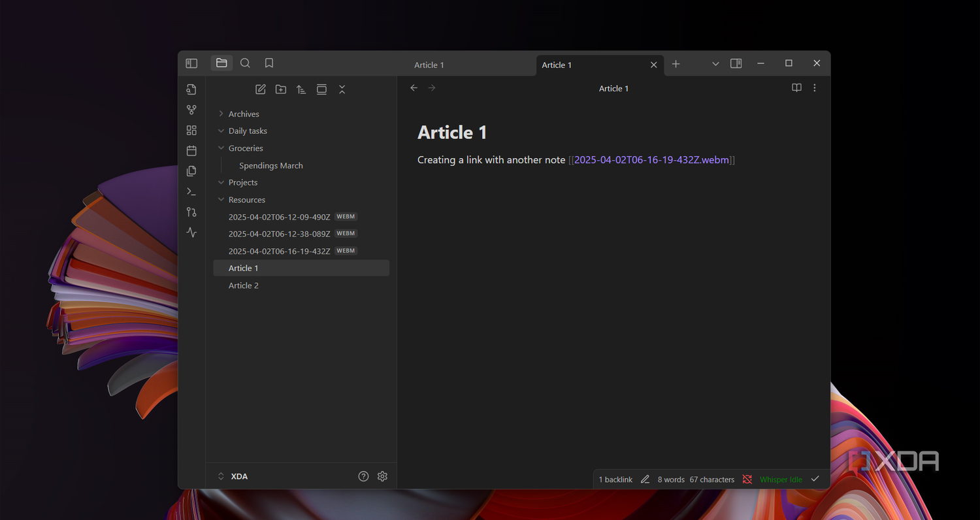Create a new folder
This screenshot has height=520, width=980.
coord(281,89)
